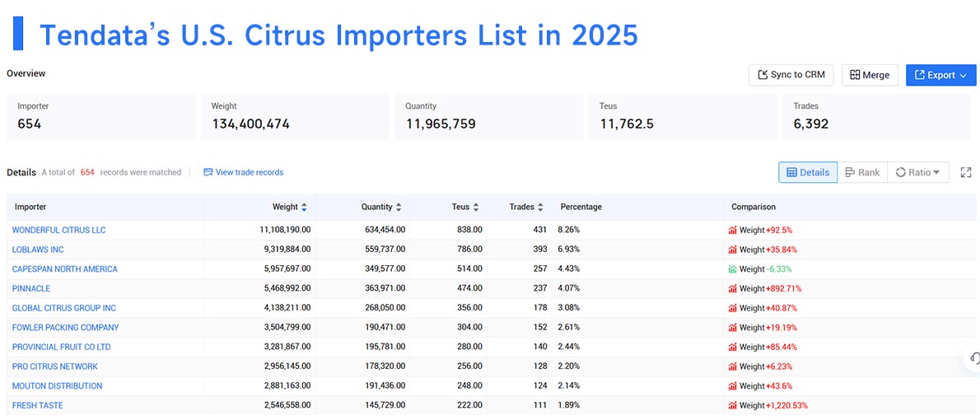Click the View trade records icon
The image size is (980, 420).
click(208, 172)
